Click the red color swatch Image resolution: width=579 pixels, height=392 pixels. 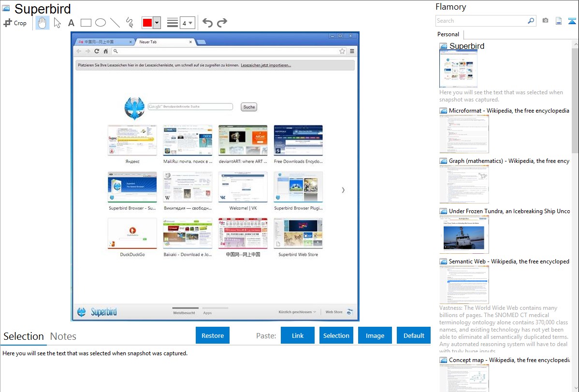point(147,23)
